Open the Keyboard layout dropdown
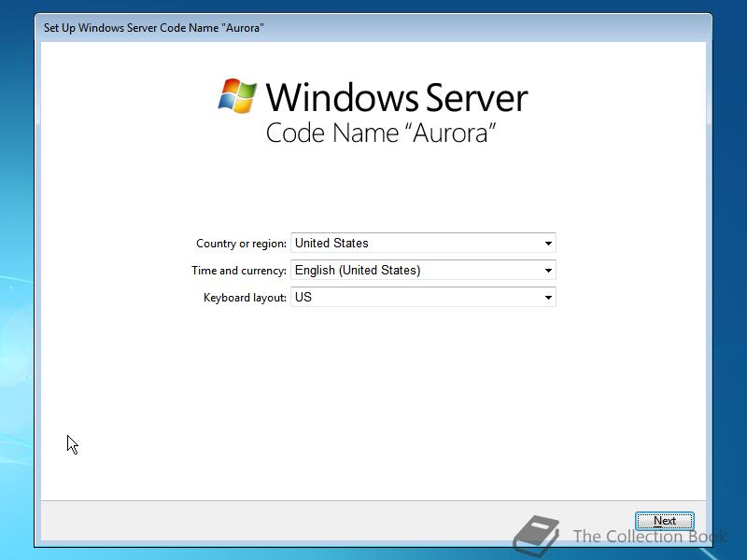 423,297
